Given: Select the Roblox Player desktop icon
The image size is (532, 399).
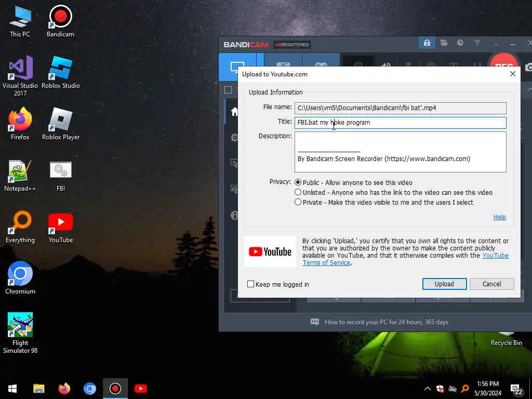Looking at the screenshot, I should point(61,124).
